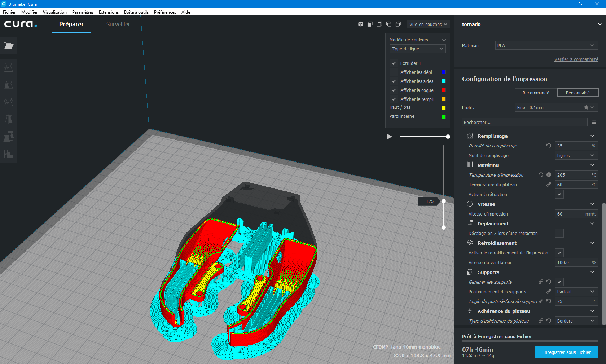Play the layer simulation
This screenshot has height=364, width=606.
tap(389, 137)
